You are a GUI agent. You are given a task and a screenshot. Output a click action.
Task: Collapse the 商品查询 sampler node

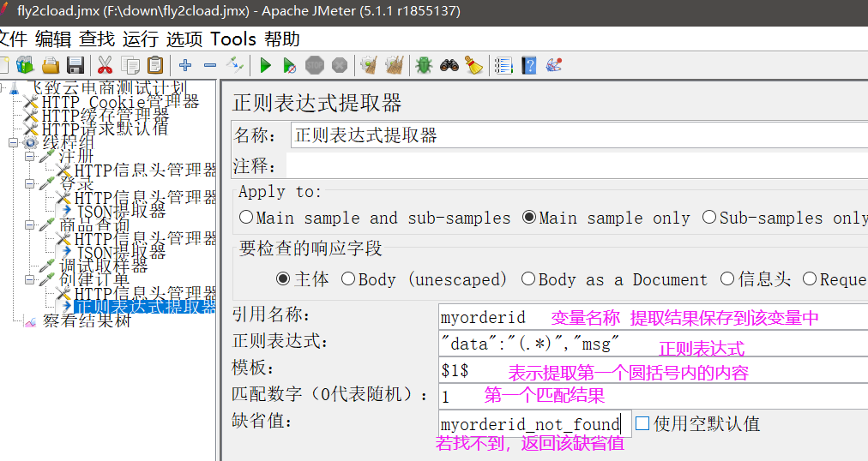30,225
